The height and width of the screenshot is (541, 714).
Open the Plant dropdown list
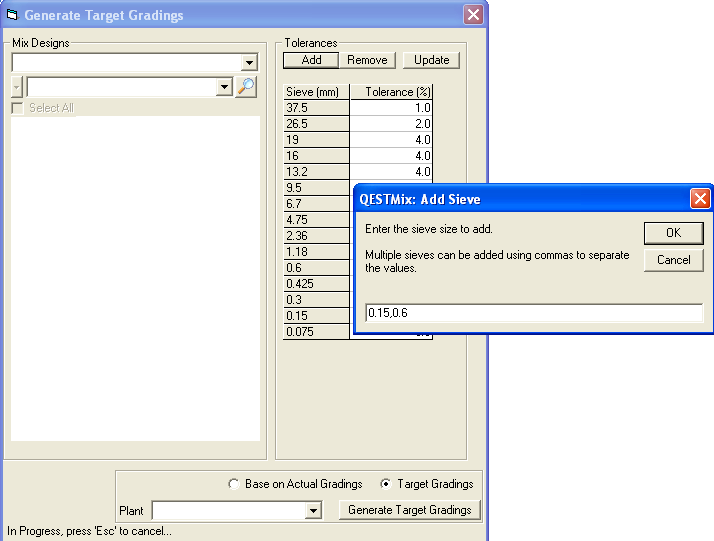point(313,511)
